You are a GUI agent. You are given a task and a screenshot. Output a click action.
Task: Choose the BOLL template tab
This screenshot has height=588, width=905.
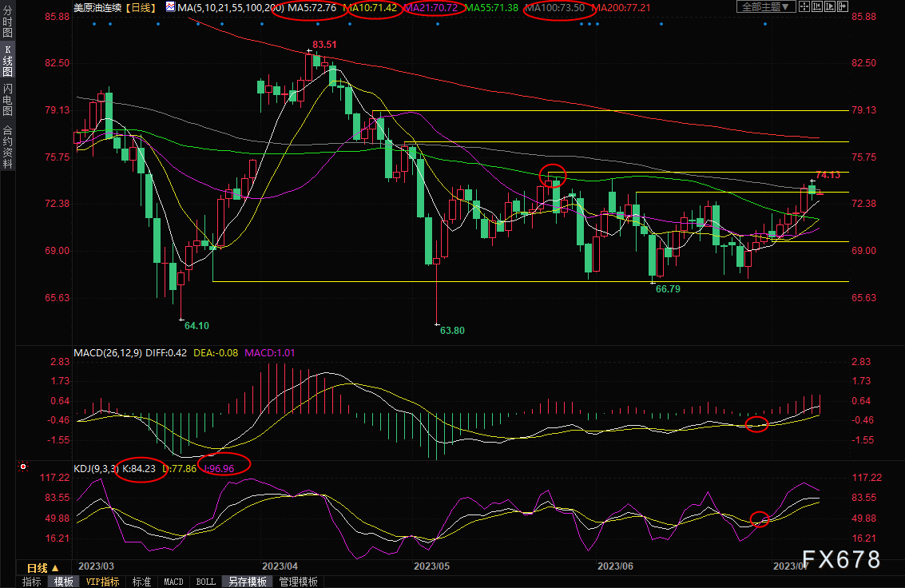tap(205, 582)
